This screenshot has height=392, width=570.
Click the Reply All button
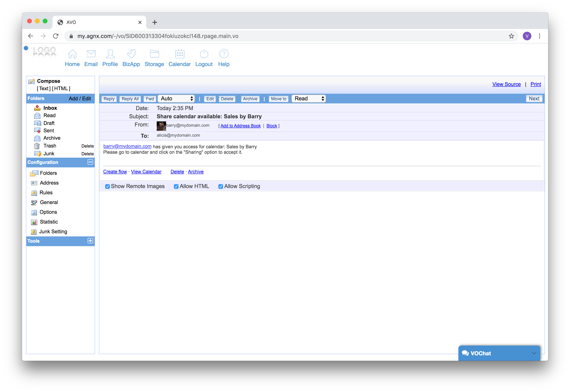[x=130, y=99]
